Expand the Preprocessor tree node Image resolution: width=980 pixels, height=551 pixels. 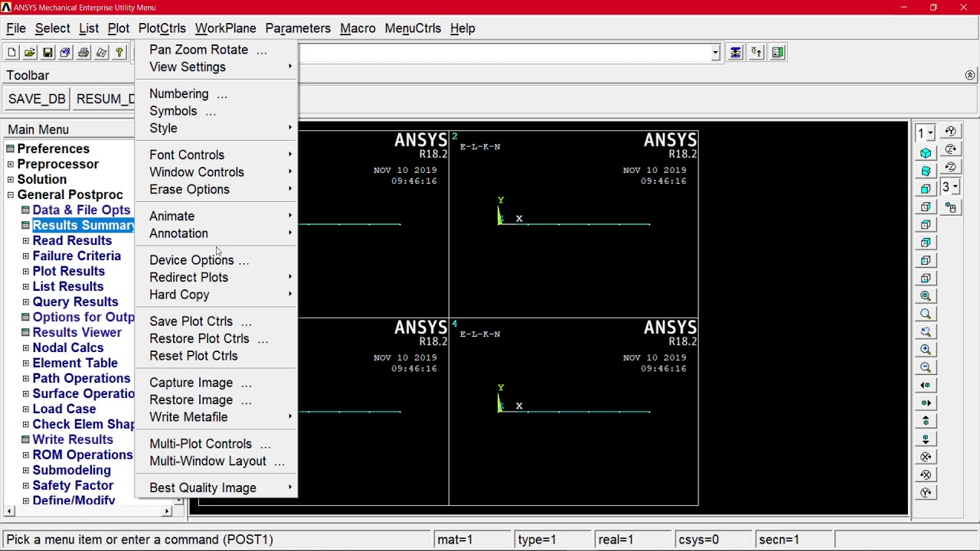[x=11, y=165]
